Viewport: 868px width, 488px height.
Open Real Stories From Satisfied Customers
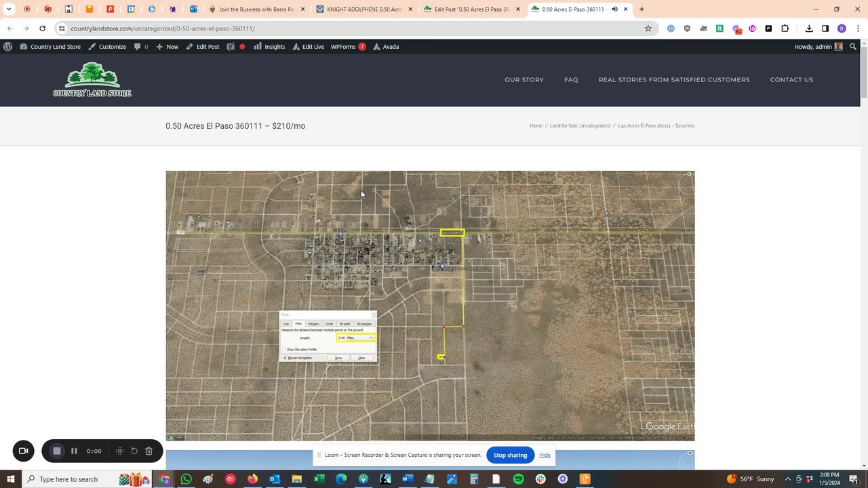[x=674, y=79]
